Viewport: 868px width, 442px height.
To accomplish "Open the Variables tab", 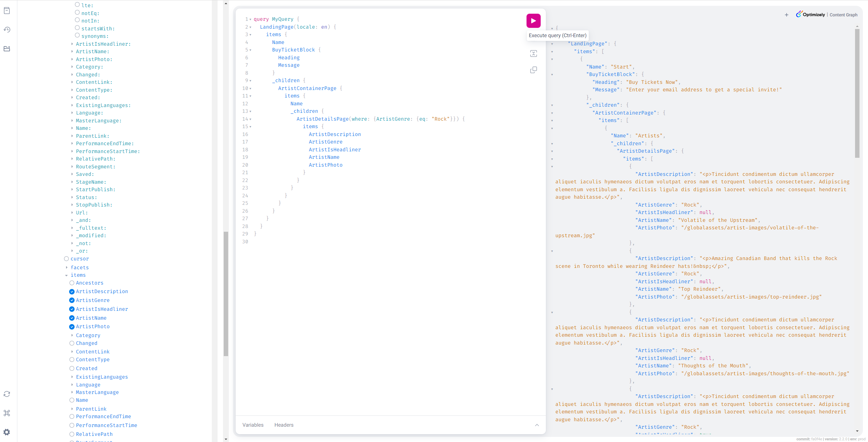I will click(x=253, y=425).
